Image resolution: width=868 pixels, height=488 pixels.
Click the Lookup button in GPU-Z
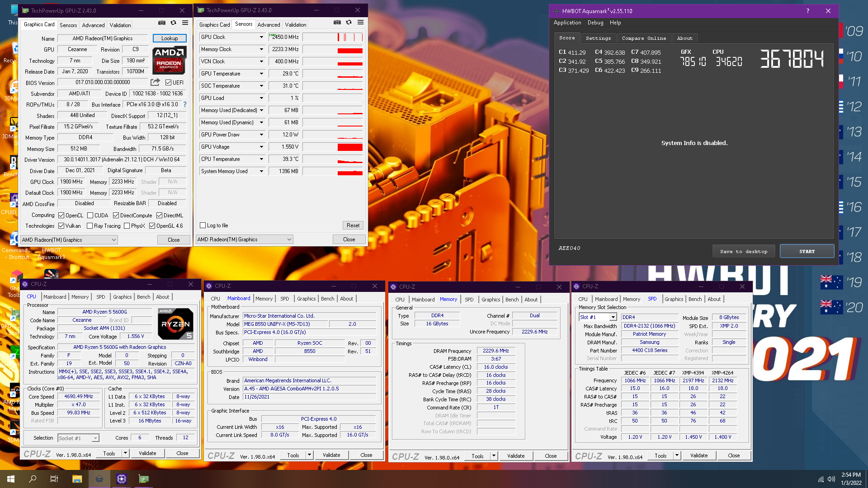coord(170,38)
